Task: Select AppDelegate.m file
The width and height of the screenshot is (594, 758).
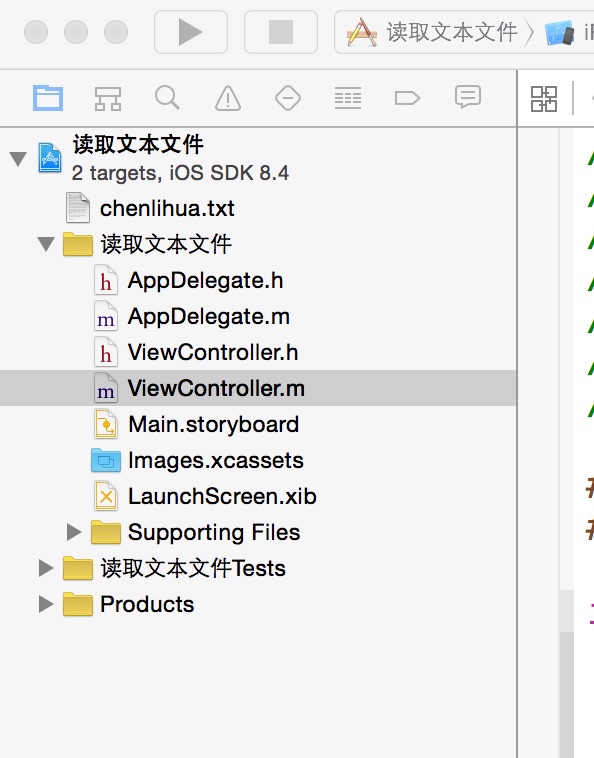Action: [x=208, y=317]
